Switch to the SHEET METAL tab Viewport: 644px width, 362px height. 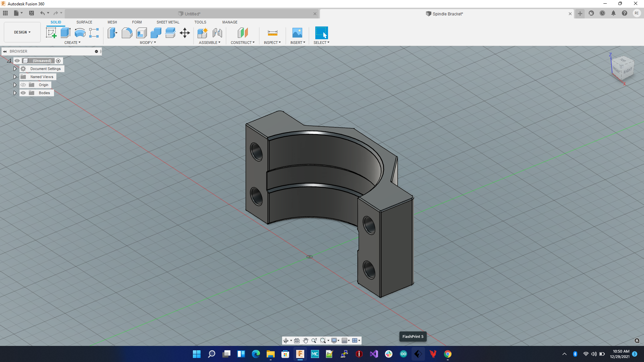pyautogui.click(x=168, y=22)
